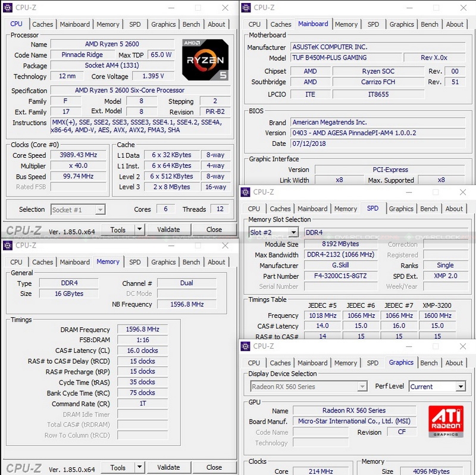476x475 pixels.
Task: Switch to Caches tab in the CPU window
Action: (42, 24)
